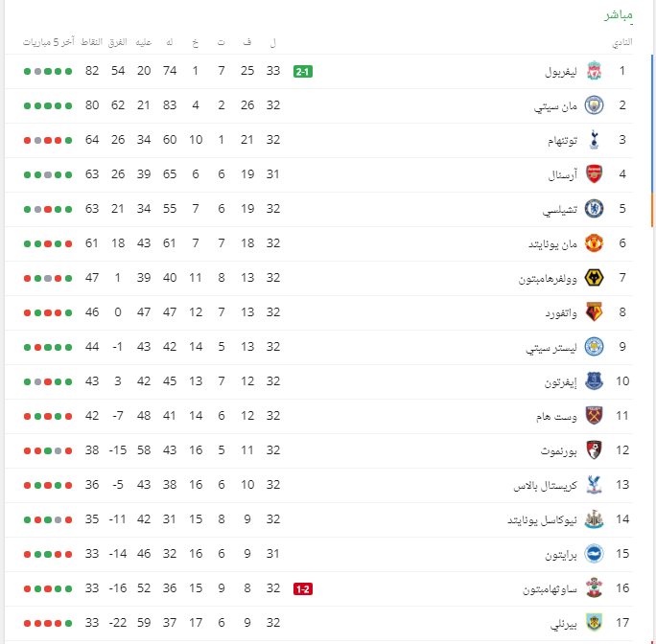656x644 pixels.
Task: Open team name وست هام
Action: [556, 417]
